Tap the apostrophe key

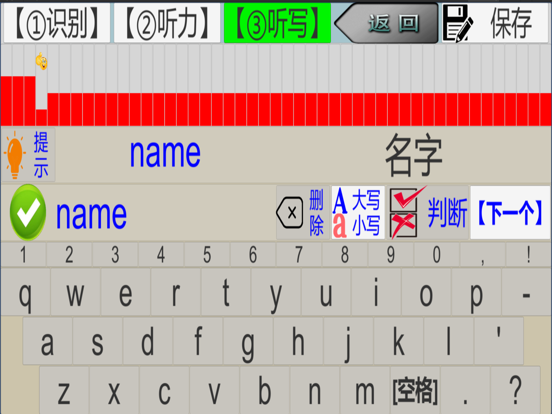[x=498, y=341]
